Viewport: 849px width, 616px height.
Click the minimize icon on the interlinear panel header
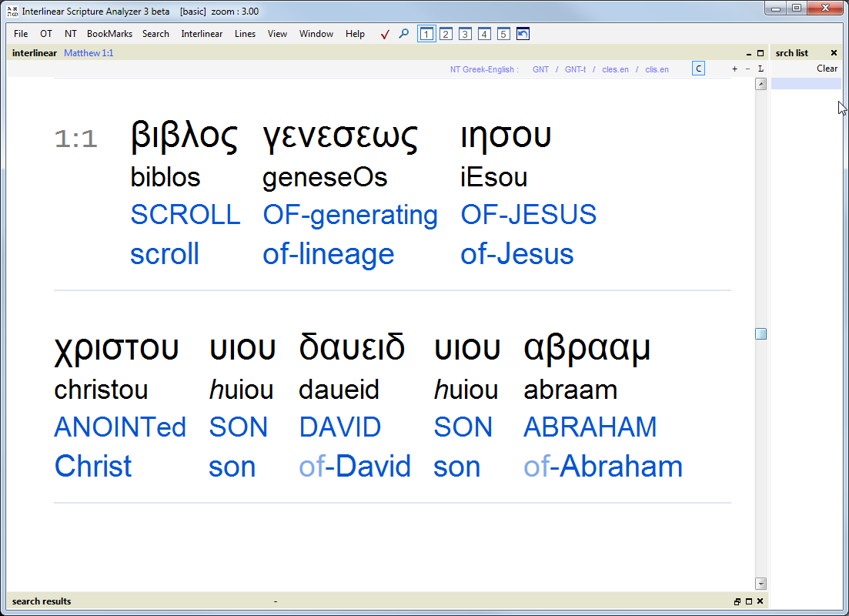point(748,52)
